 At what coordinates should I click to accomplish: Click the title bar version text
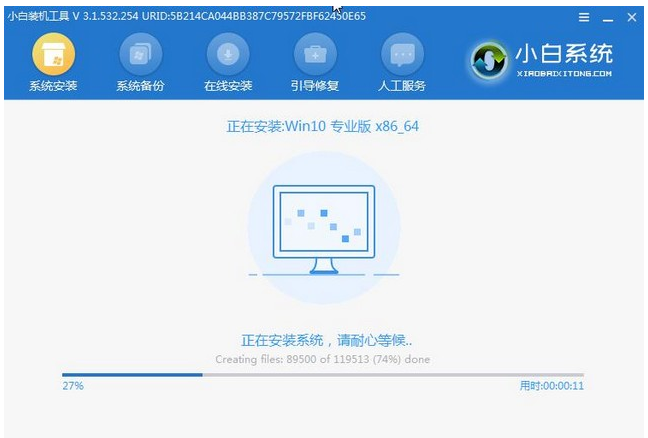coord(186,17)
